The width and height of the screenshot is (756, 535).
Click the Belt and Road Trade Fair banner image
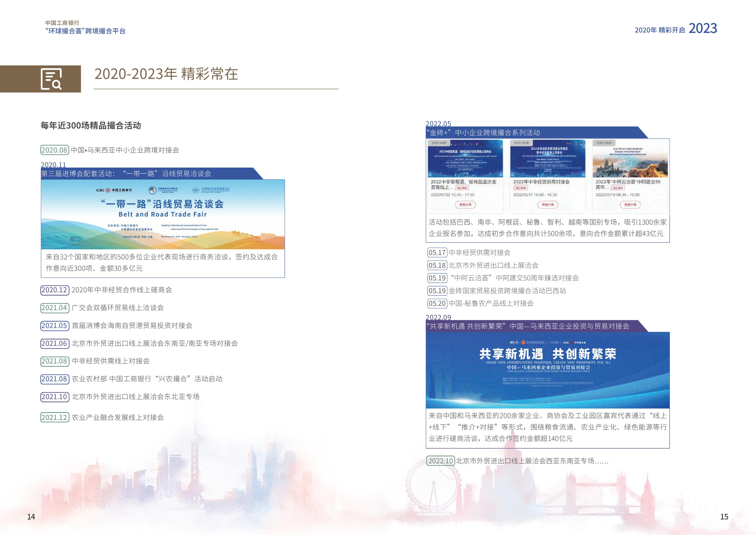point(163,214)
